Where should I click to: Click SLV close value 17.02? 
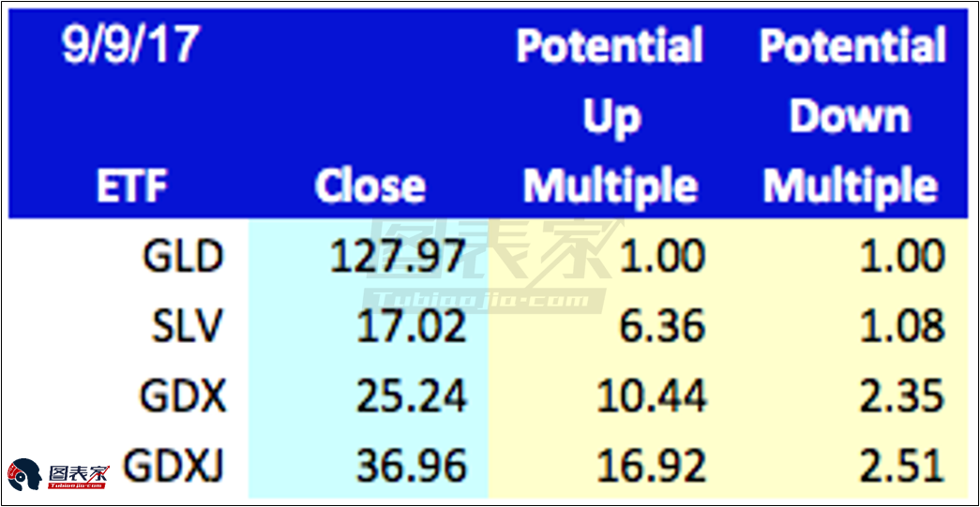click(x=412, y=326)
